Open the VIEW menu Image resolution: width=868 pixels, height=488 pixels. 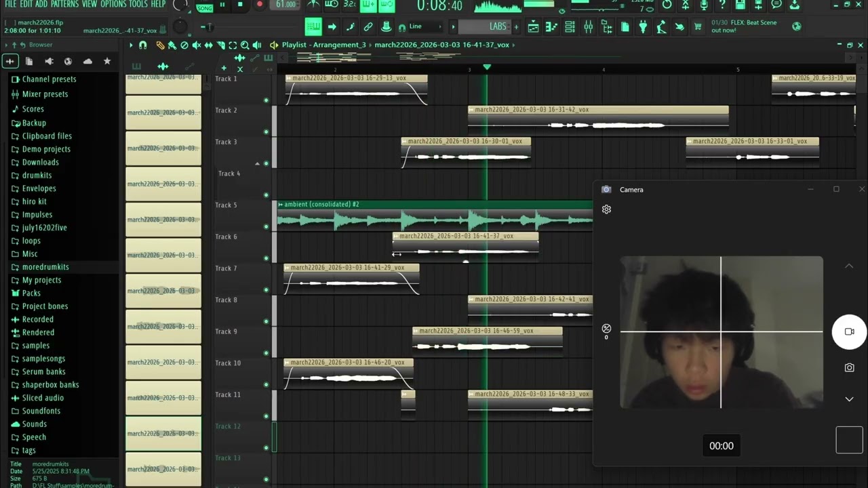[x=90, y=4]
